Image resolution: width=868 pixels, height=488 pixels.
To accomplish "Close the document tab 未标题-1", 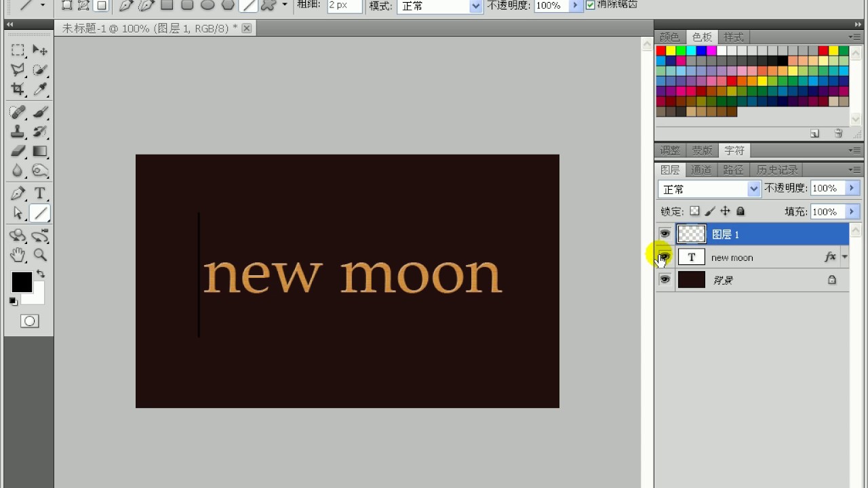I will pos(246,28).
